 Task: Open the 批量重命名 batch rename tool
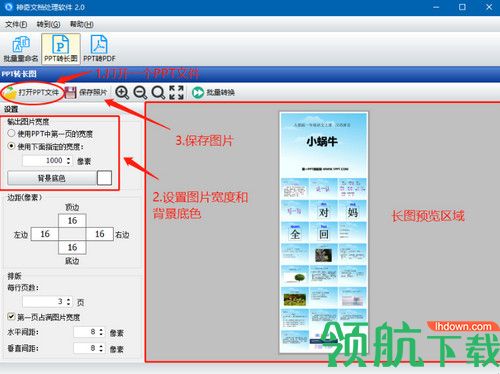[x=20, y=49]
